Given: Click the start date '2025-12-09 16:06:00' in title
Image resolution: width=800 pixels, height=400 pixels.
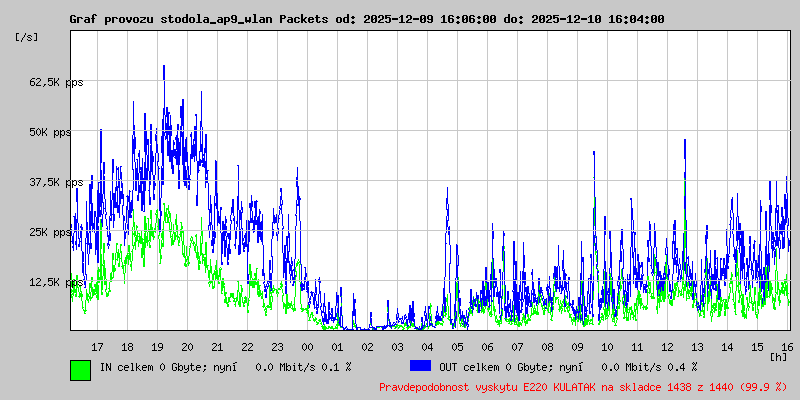Looking at the screenshot, I should coord(429,19).
